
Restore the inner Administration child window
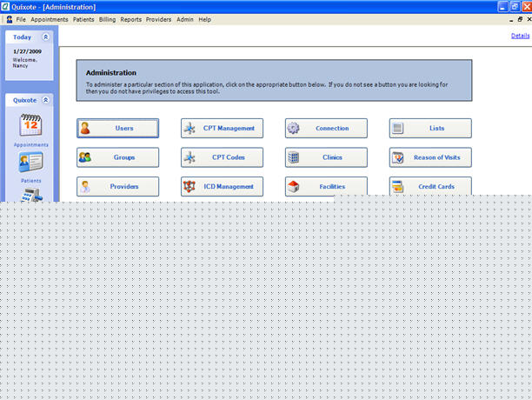520,20
